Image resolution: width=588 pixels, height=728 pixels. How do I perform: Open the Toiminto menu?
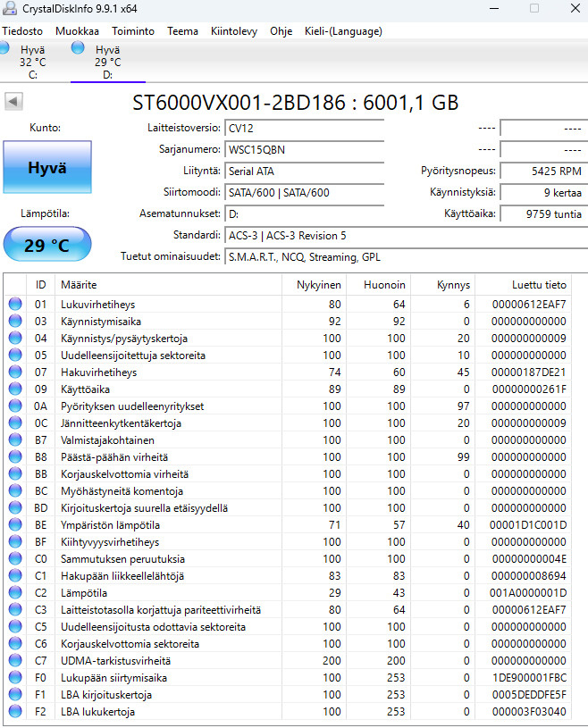click(x=133, y=31)
